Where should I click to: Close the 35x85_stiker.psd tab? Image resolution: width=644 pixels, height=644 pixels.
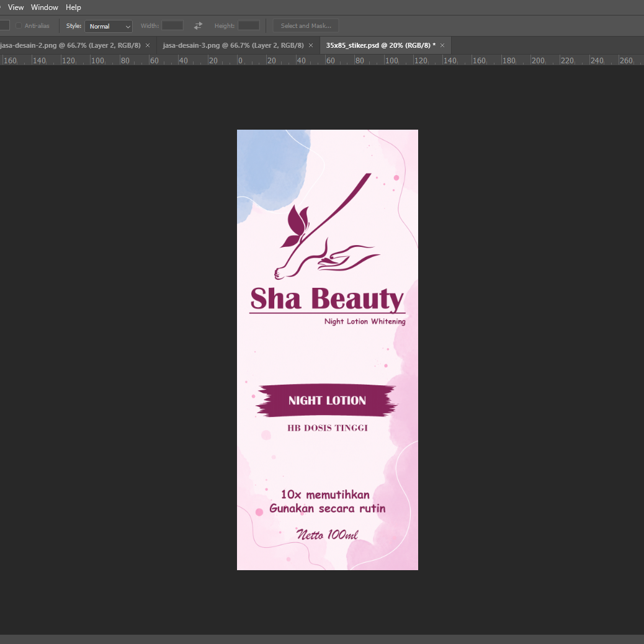coord(442,45)
